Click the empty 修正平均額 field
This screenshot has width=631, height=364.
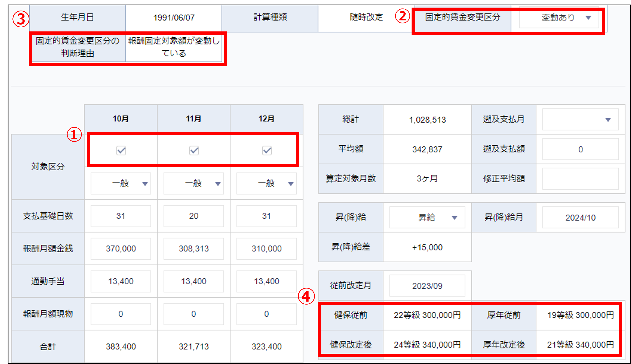[x=580, y=179]
